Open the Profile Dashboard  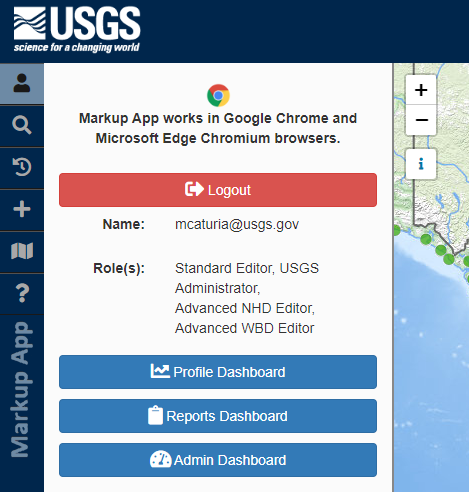pos(218,372)
